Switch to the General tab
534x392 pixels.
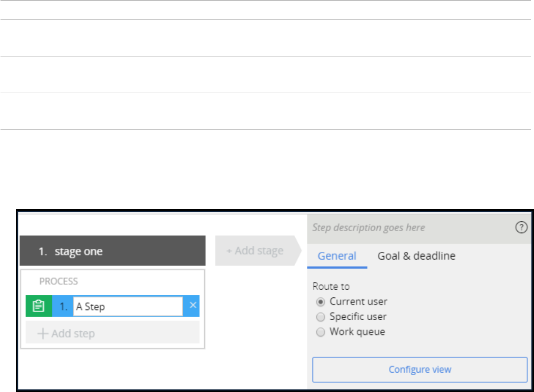coord(336,256)
